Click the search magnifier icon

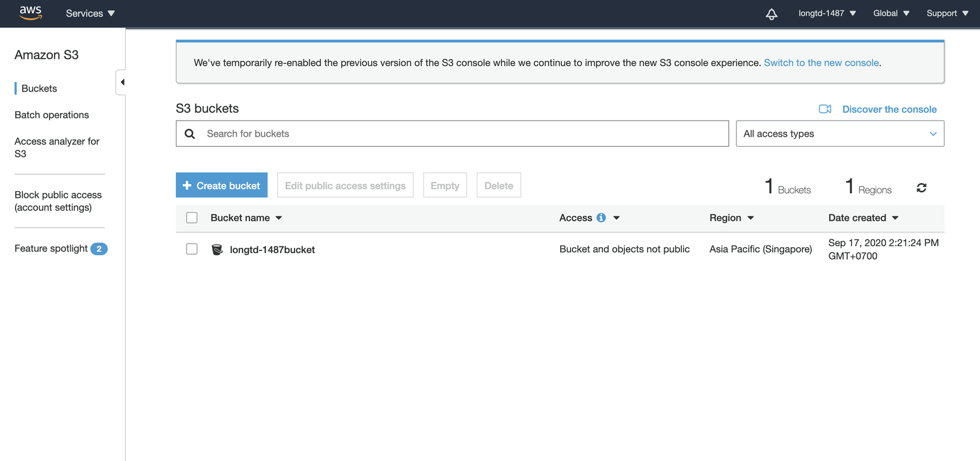coord(190,134)
